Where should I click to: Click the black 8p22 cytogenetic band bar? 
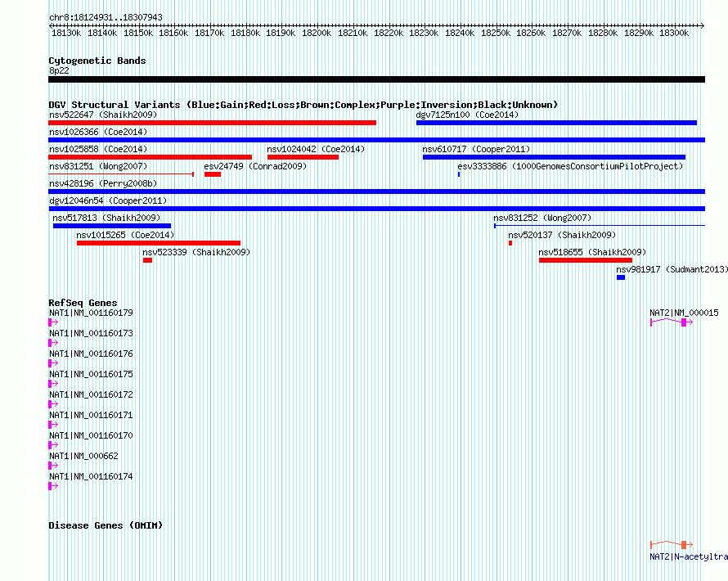[x=376, y=79]
